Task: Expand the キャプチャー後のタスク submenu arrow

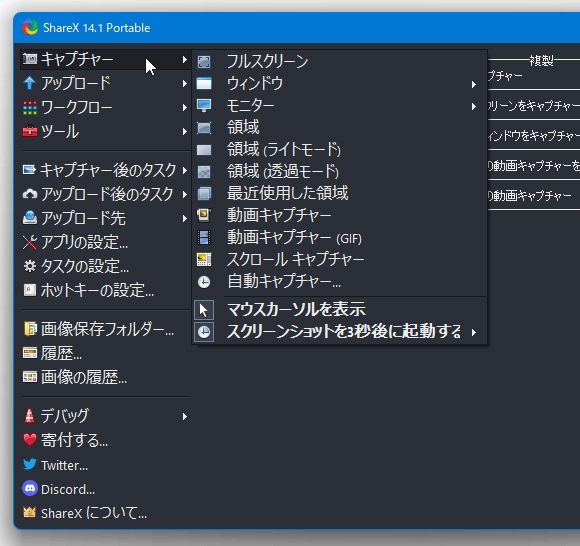Action: (184, 171)
